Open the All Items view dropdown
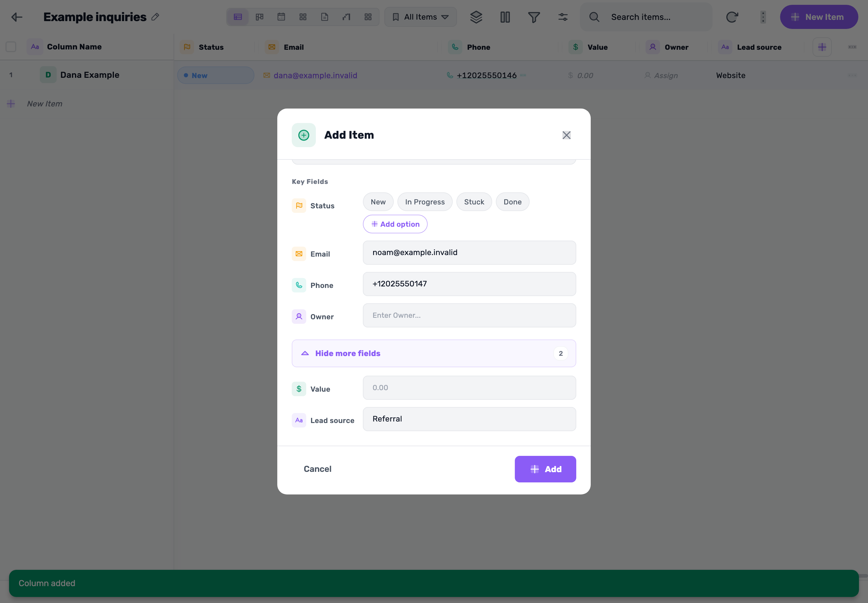Viewport: 868px width, 603px height. [x=420, y=17]
